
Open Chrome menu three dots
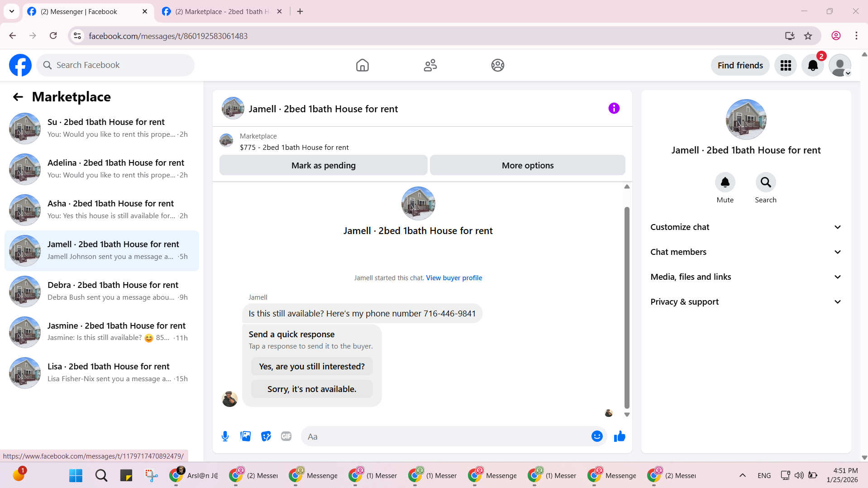pos(856,36)
